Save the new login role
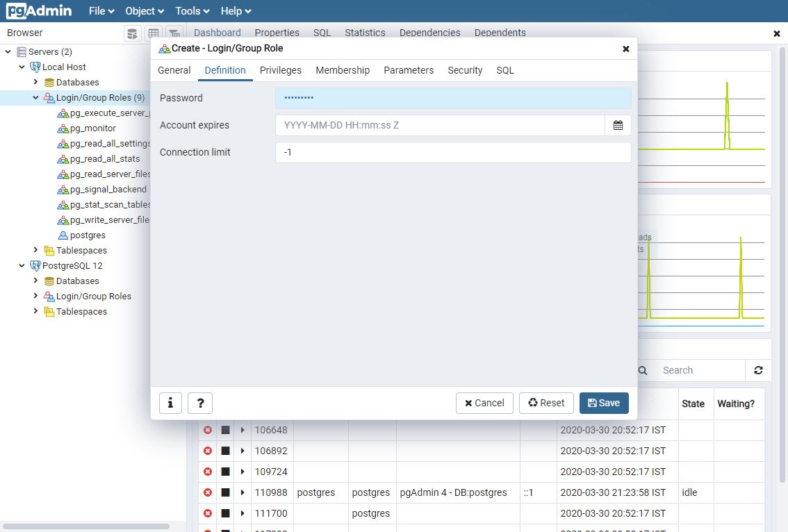Screen dimensions: 788x532 pos(604,403)
